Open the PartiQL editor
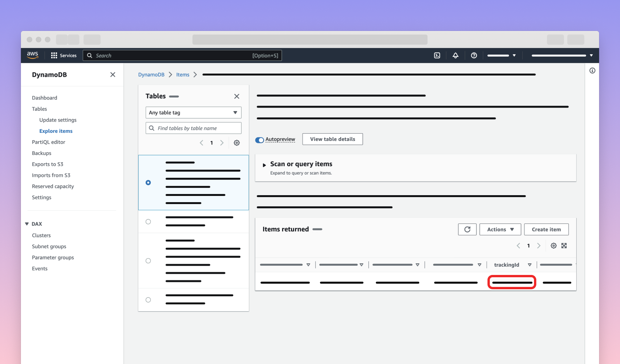This screenshot has height=364, width=620. tap(48, 142)
